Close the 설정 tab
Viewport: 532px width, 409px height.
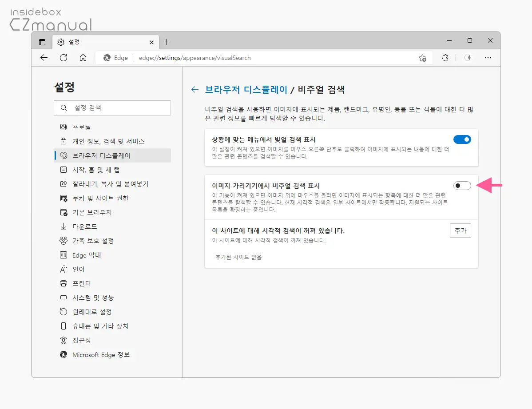(152, 42)
